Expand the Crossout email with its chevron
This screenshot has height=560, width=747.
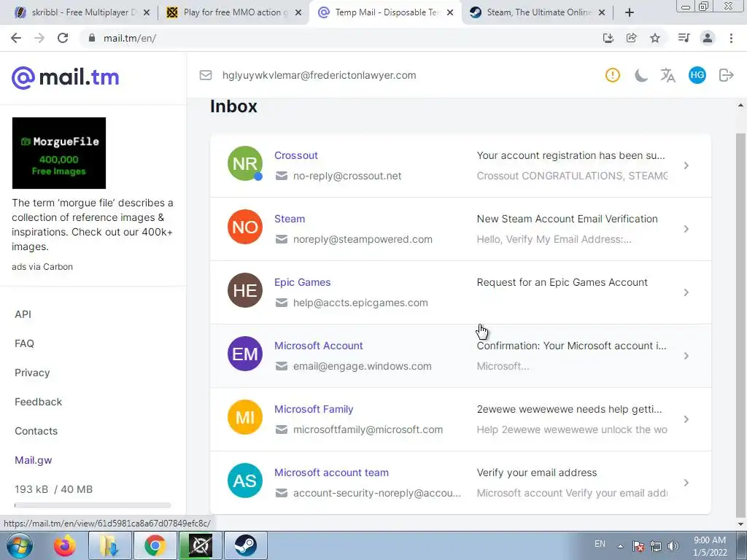click(686, 166)
